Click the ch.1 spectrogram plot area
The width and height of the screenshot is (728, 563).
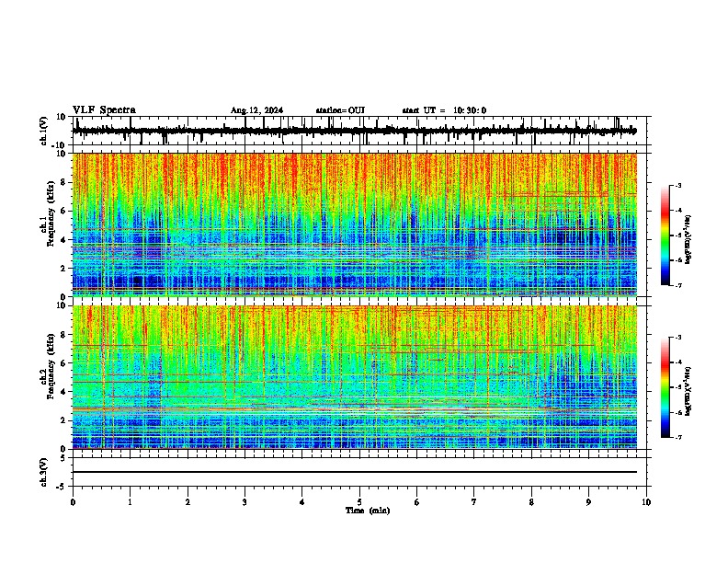point(355,224)
